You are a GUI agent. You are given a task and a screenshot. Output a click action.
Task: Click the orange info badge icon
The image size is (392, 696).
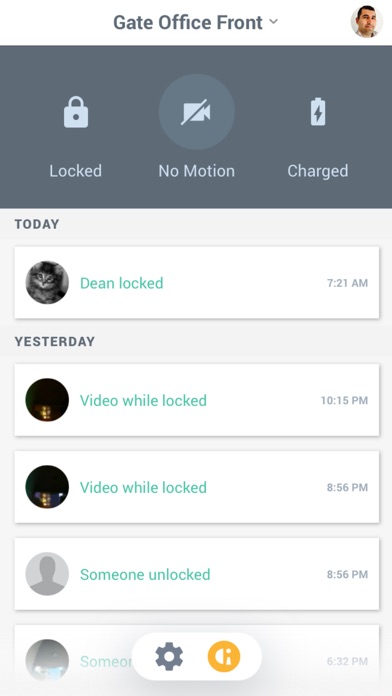click(224, 656)
